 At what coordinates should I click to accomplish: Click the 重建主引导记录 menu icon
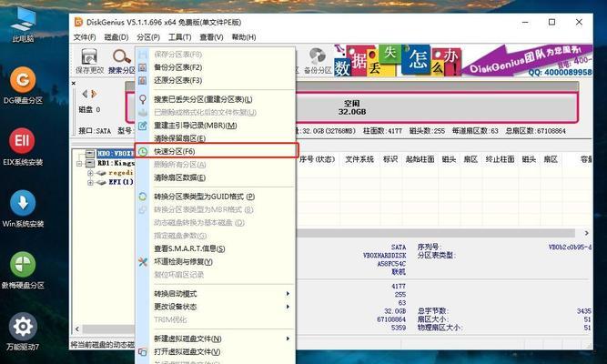[x=143, y=126]
